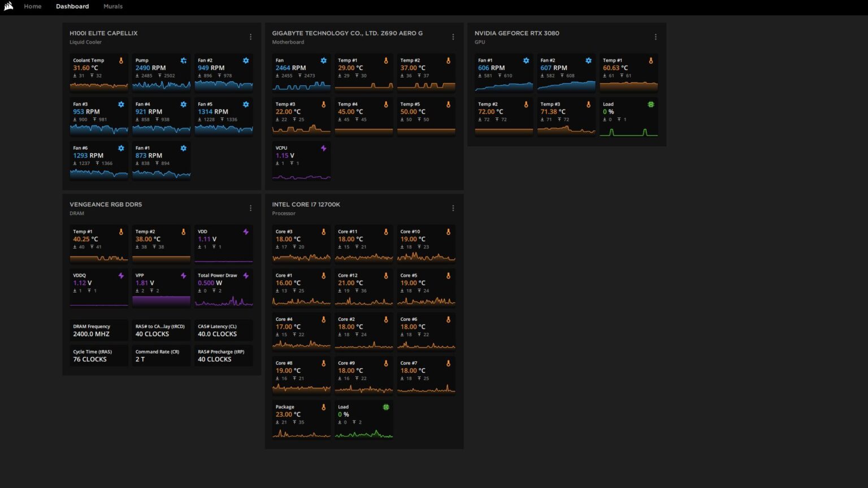Open the Home tab

point(33,6)
